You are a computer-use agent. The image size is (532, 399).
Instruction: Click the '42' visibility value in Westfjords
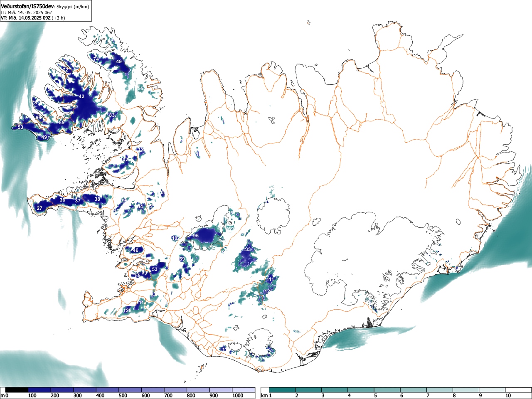(x=81, y=96)
